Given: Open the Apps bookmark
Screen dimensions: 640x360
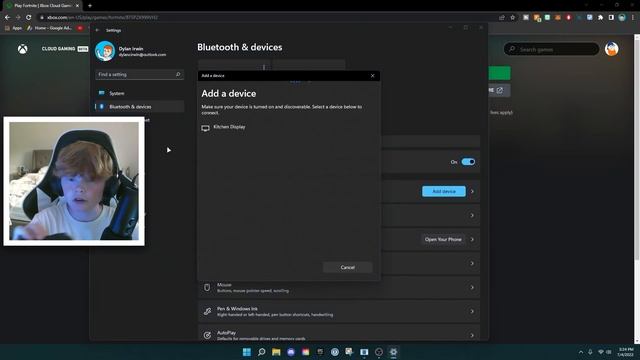Looking at the screenshot, I should [x=13, y=28].
